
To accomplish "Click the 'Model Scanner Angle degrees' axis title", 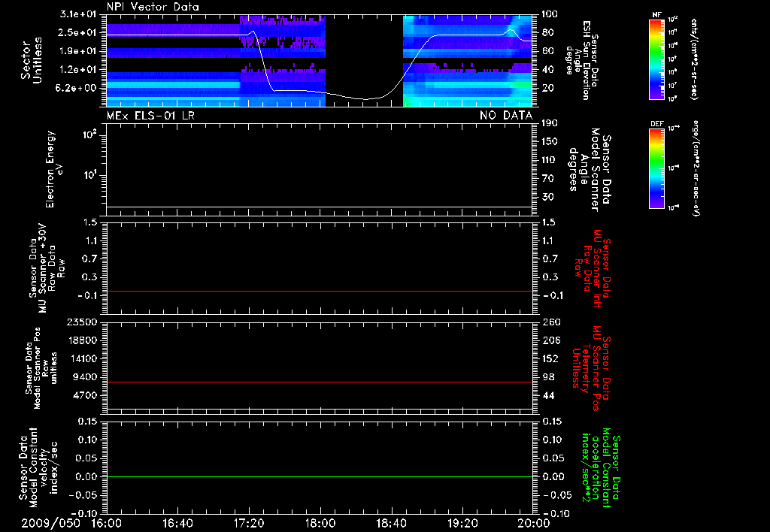I will (x=584, y=169).
